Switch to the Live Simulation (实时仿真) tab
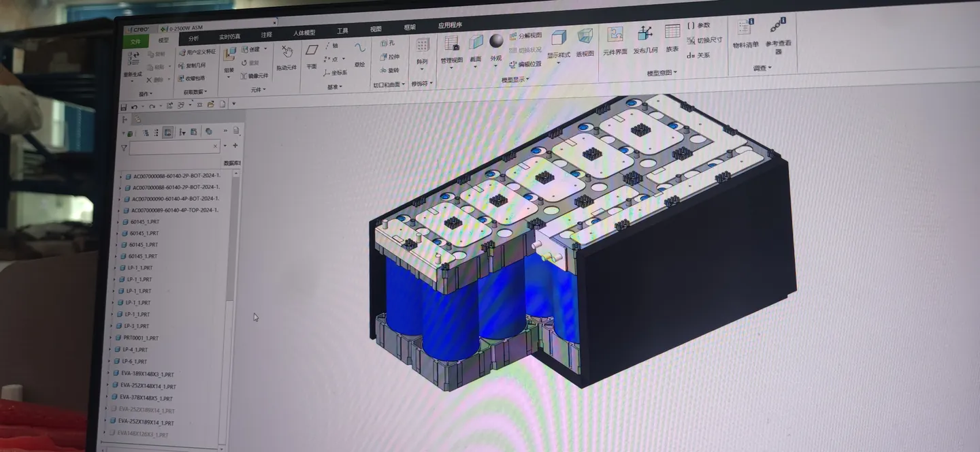Image resolution: width=980 pixels, height=452 pixels. [x=229, y=37]
